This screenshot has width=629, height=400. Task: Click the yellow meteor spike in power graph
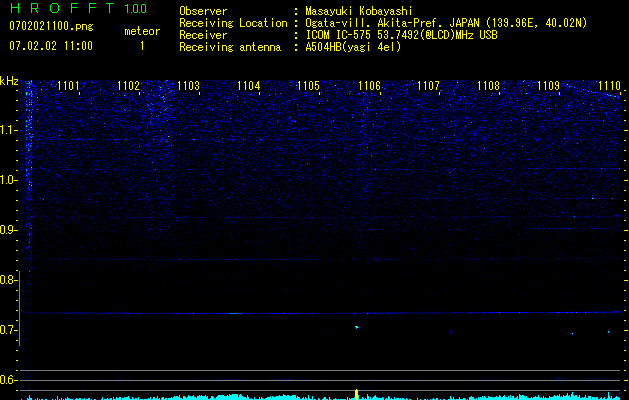[356, 394]
